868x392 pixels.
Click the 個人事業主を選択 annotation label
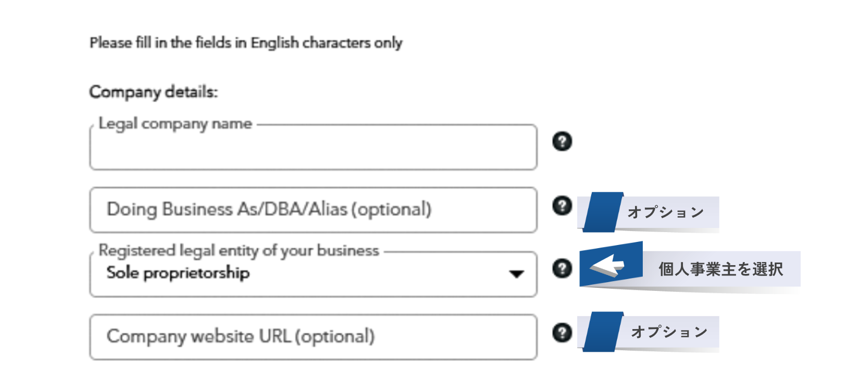click(721, 269)
